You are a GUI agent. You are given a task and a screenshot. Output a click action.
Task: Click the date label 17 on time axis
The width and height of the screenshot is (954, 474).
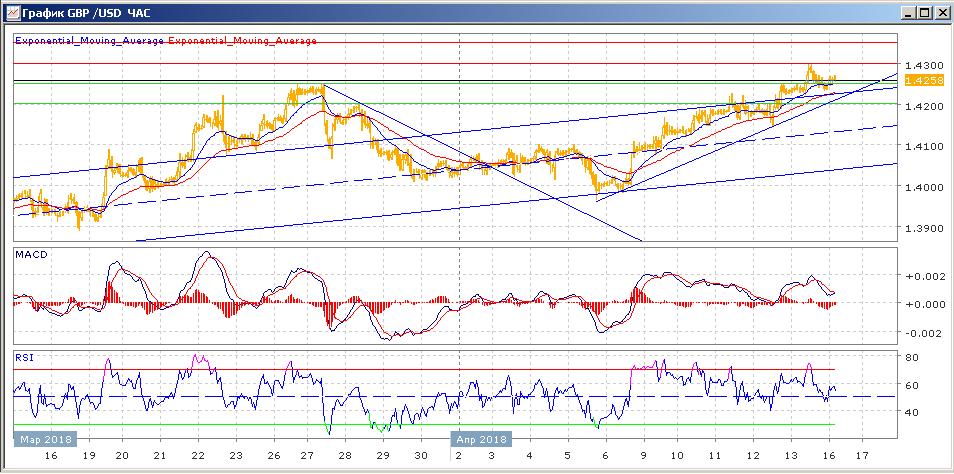pyautogui.click(x=862, y=456)
